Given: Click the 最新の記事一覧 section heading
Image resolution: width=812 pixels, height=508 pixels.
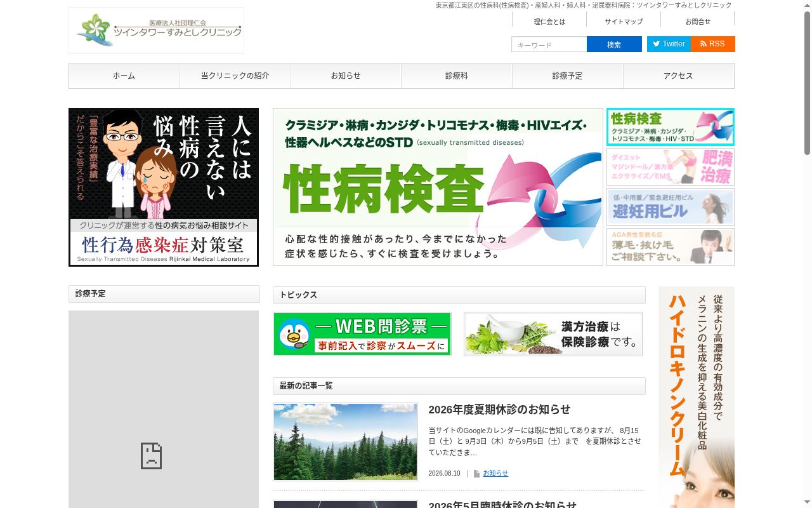Looking at the screenshot, I should [459, 386].
